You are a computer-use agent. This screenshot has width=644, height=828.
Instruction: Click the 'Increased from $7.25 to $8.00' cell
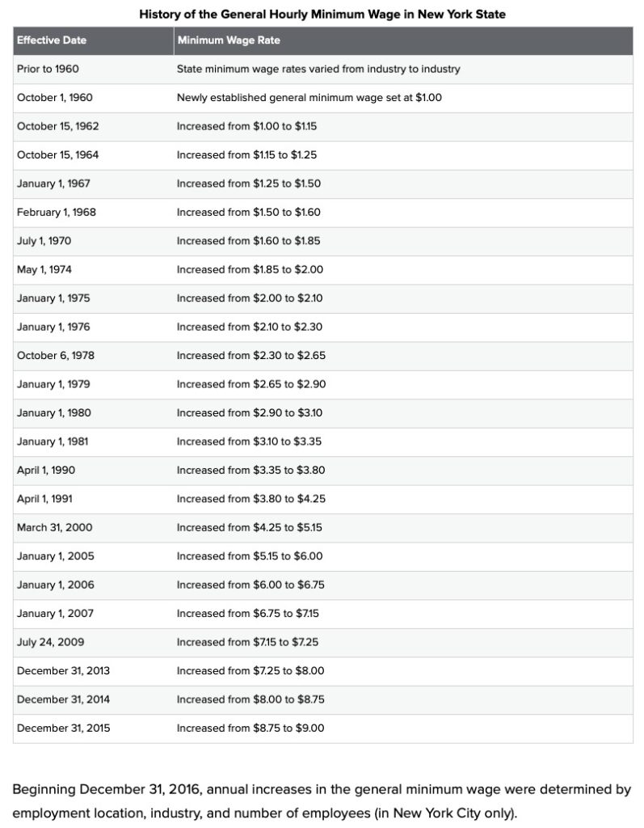(x=250, y=670)
